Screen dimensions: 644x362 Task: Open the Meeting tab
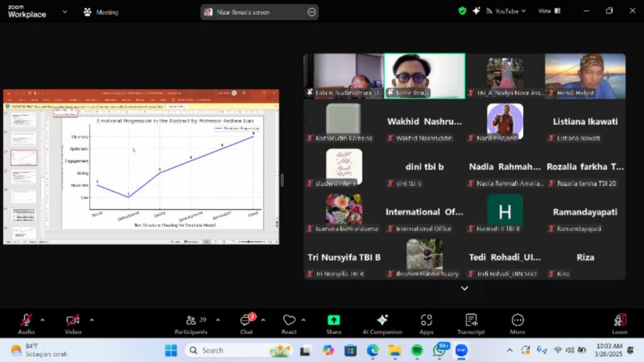[101, 13]
